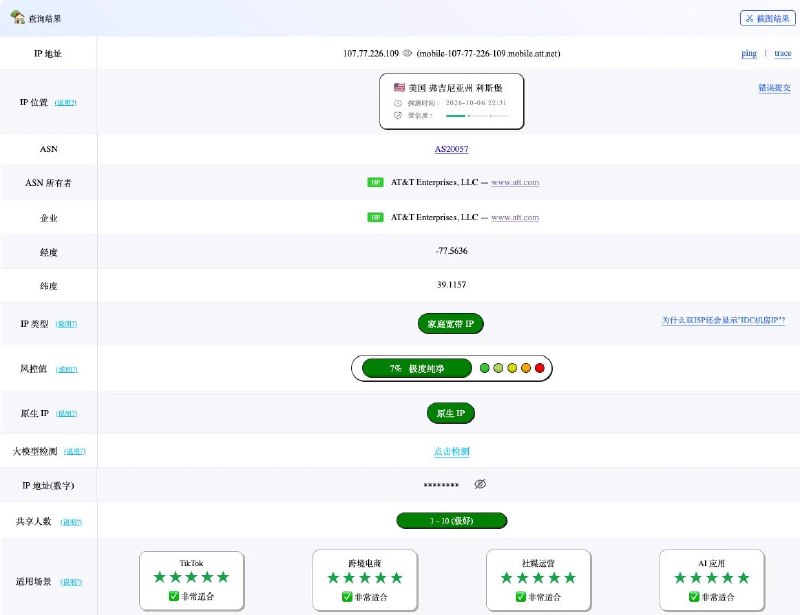Screen dimensions: 800x615
Task: Click the 截图结果 screenshot button
Action: click(x=767, y=18)
